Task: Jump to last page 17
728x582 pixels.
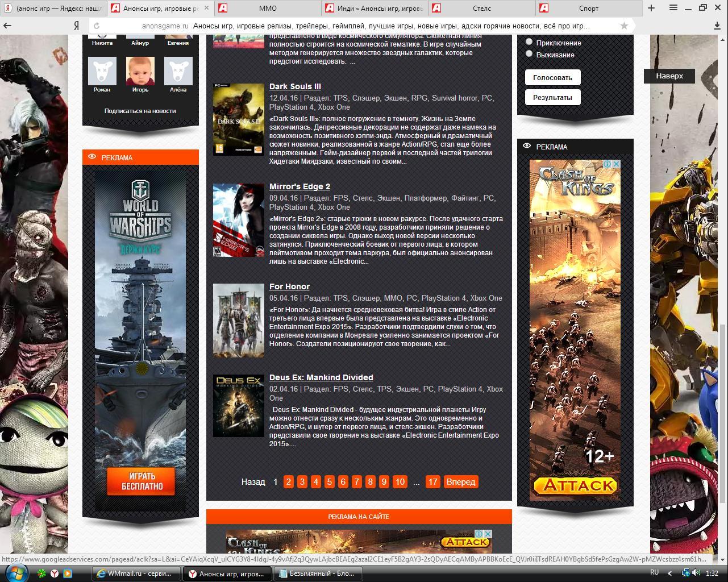Action: (x=433, y=482)
